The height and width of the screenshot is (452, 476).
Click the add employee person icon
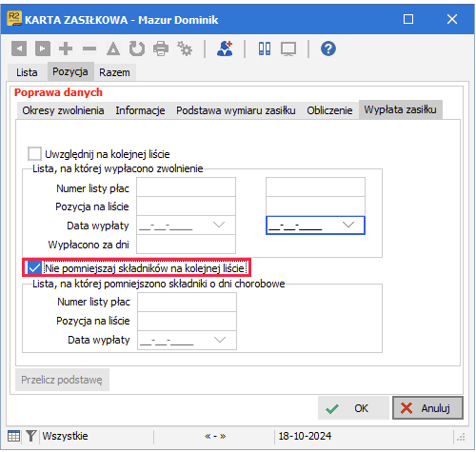coord(225,49)
